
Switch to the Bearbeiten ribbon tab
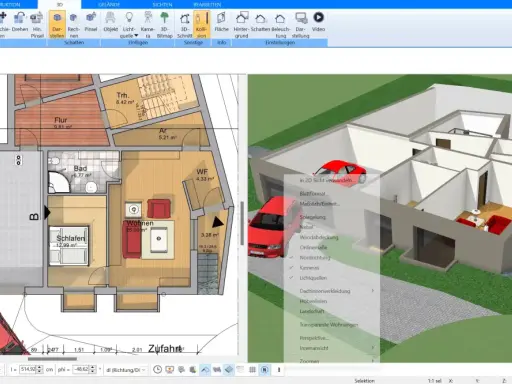coord(207,4)
